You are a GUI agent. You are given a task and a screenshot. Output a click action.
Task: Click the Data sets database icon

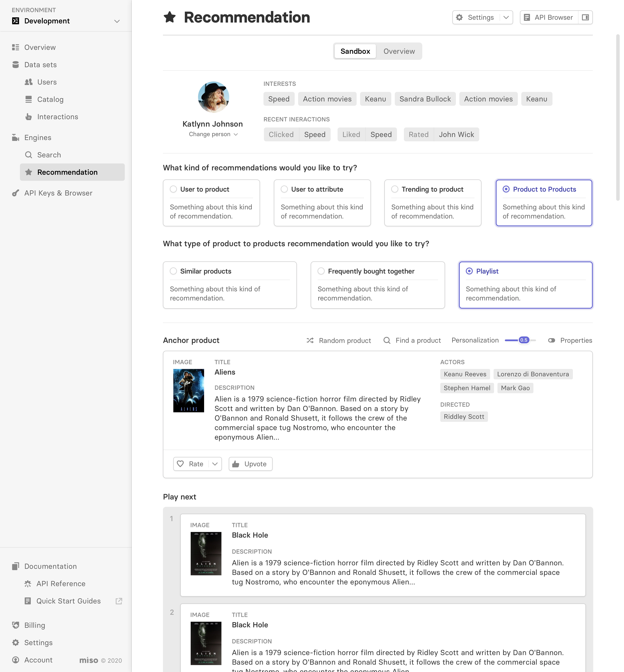16,65
